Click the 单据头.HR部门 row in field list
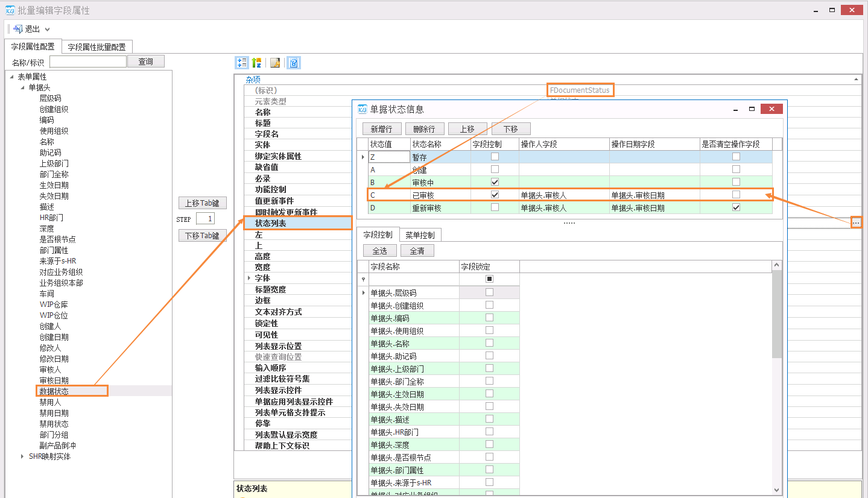 (x=414, y=432)
